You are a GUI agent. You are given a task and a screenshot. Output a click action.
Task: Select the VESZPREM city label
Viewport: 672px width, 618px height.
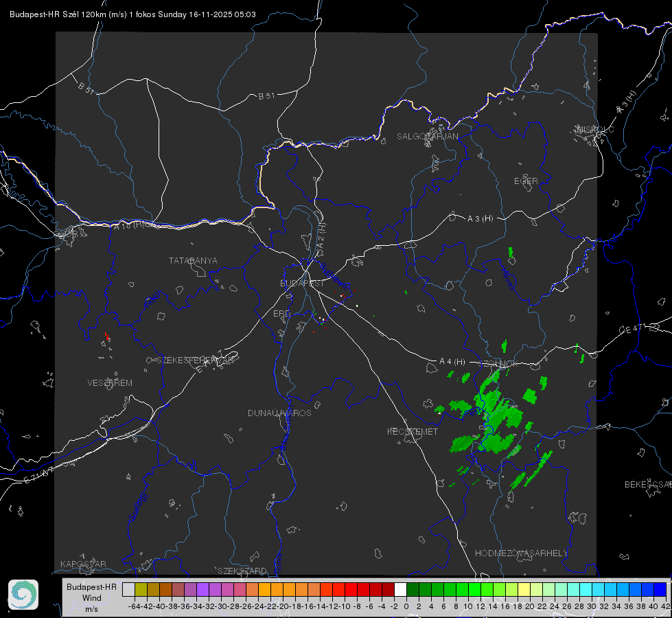[x=110, y=383]
